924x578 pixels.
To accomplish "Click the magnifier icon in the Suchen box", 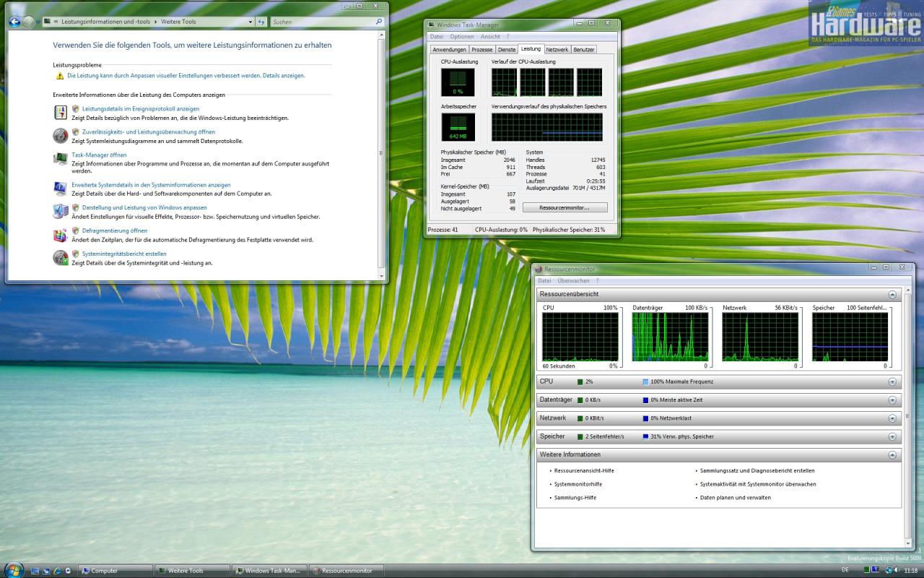I will tap(379, 22).
